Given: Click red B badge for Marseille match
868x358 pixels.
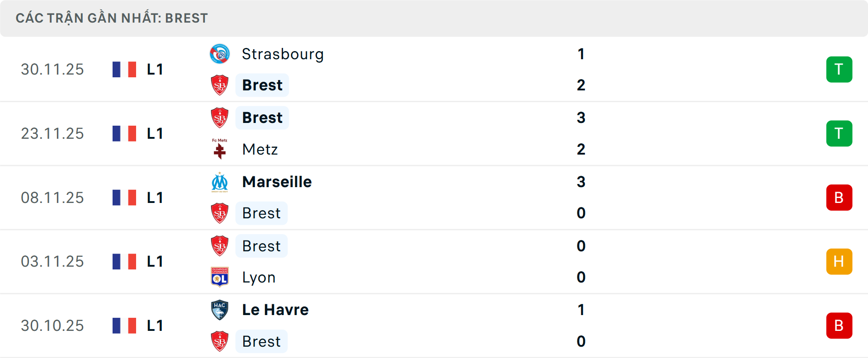Looking at the screenshot, I should [x=839, y=198].
